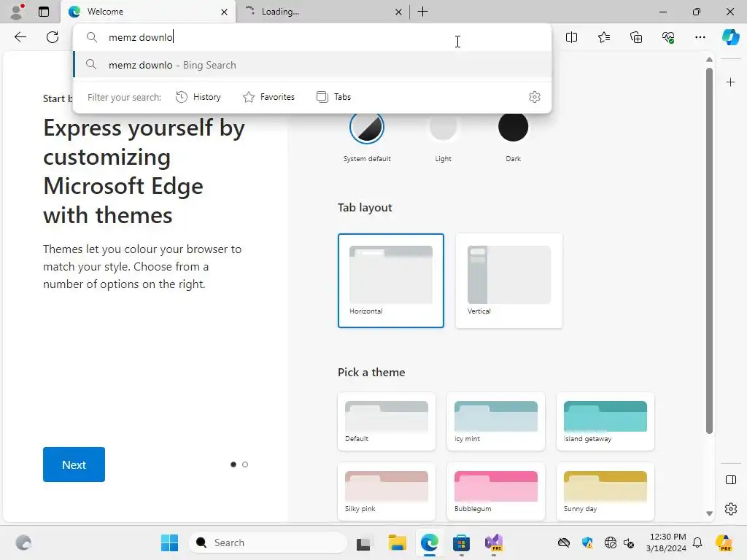Open Browser essentials heart icon
This screenshot has height=560, width=747.
click(x=668, y=37)
